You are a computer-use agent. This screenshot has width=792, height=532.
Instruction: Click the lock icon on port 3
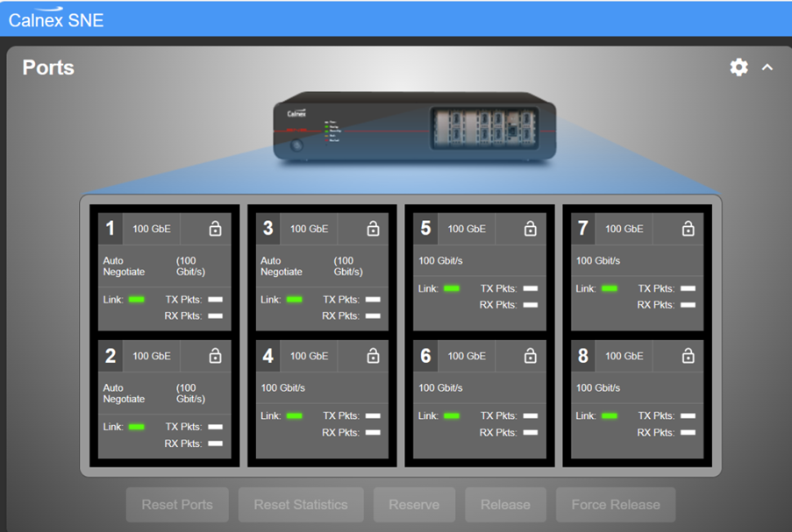click(x=373, y=229)
